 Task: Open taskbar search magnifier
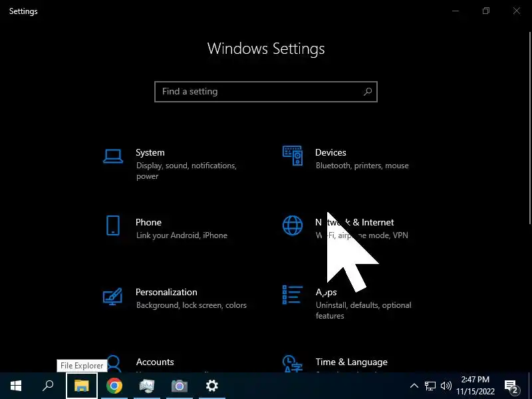[48, 386]
